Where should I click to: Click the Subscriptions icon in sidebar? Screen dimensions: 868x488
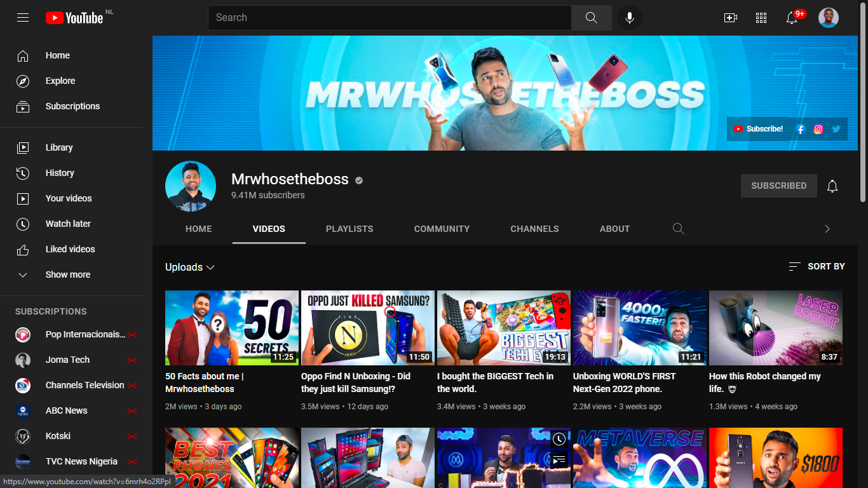pos(23,107)
